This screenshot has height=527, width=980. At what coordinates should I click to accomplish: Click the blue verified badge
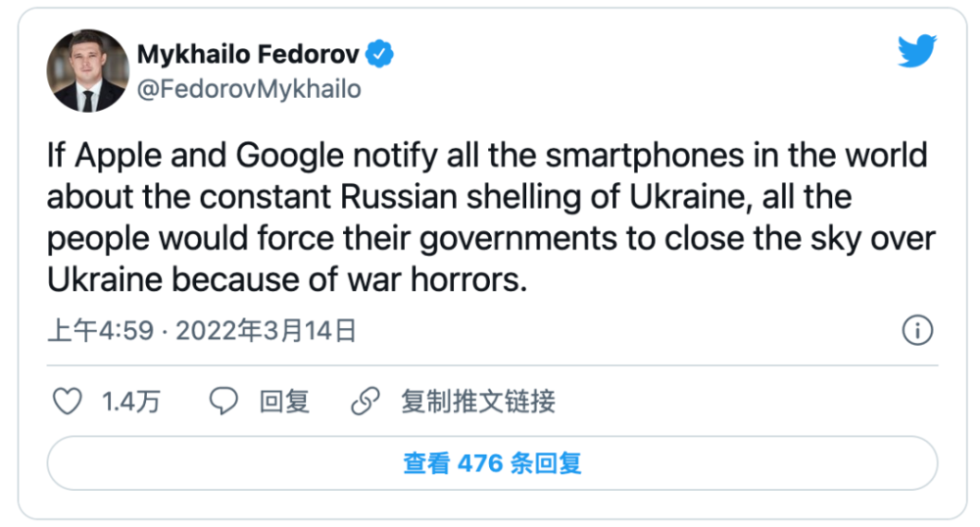pyautogui.click(x=379, y=54)
